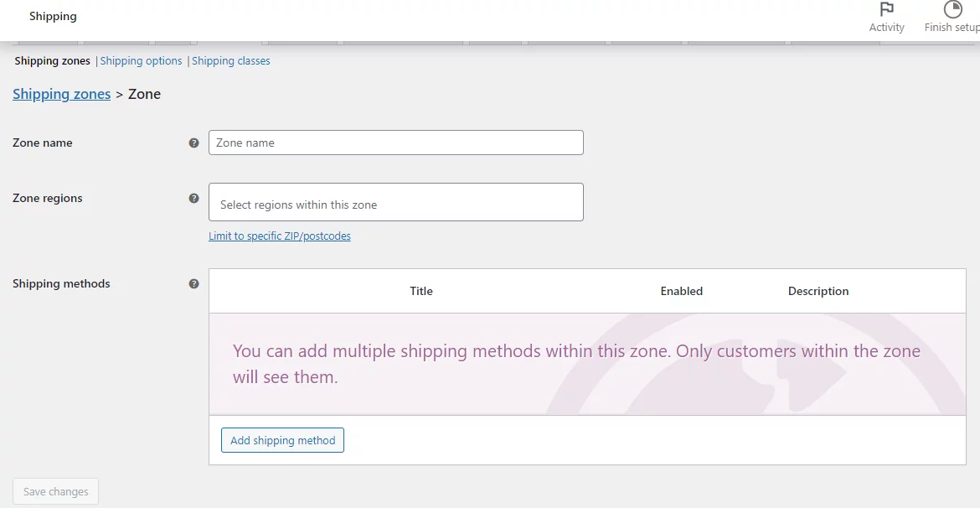Viewport: 980px width, 508px height.
Task: Click Limit to specific ZIP/postcodes link
Action: point(280,236)
